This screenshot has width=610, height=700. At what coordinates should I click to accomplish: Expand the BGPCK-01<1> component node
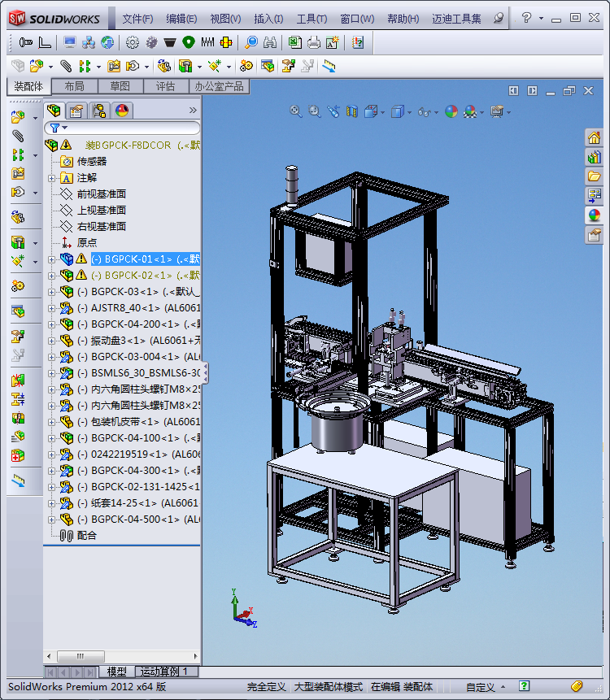pyautogui.click(x=51, y=259)
